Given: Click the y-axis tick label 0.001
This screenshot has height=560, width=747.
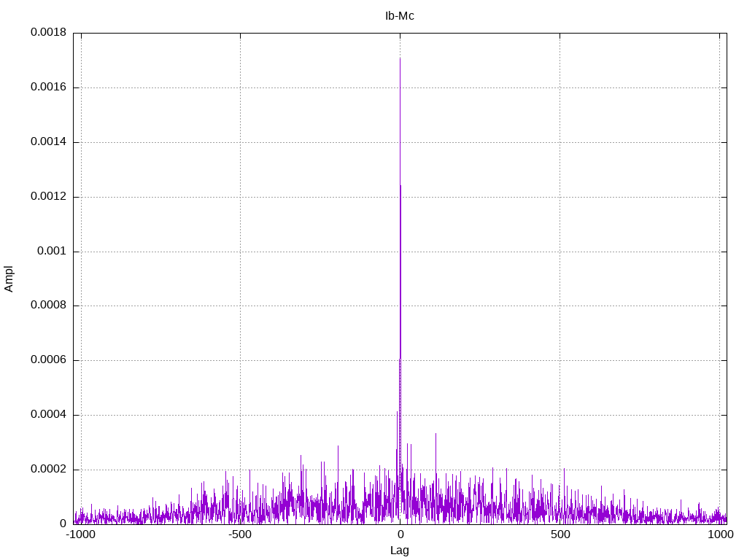Looking at the screenshot, I should tap(52, 251).
